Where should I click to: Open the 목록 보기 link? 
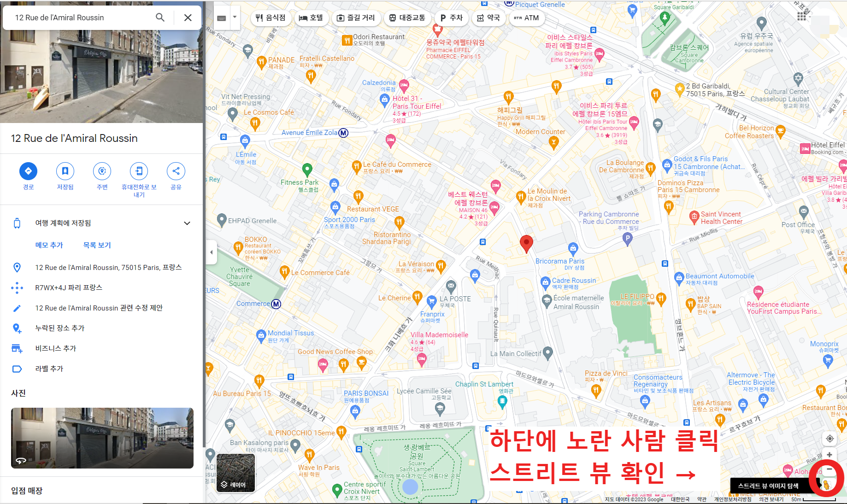click(97, 245)
